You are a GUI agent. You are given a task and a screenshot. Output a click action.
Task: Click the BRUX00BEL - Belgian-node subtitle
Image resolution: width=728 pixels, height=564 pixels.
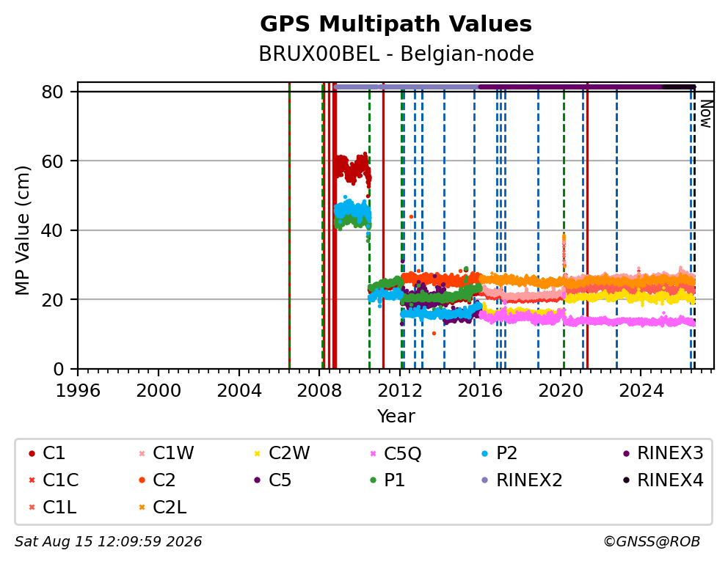[x=396, y=54]
